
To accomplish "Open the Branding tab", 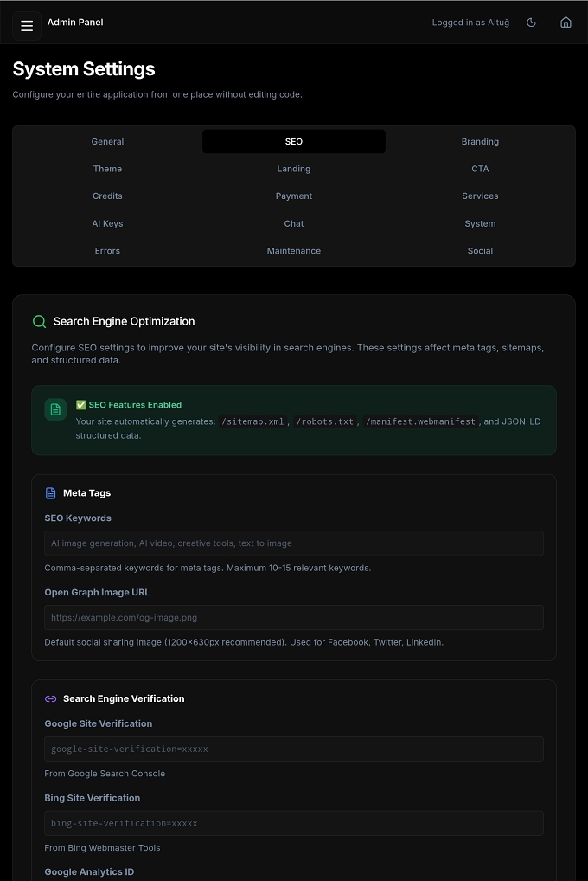I will (x=480, y=142).
